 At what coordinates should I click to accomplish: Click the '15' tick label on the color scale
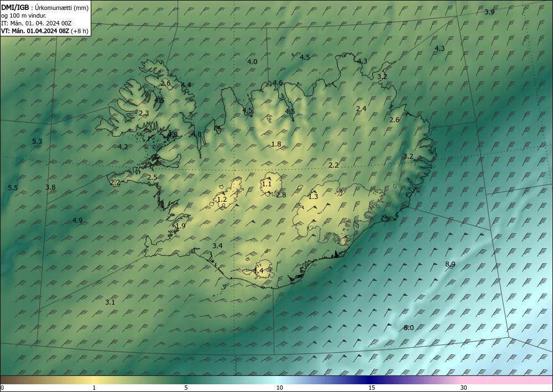(372, 388)
